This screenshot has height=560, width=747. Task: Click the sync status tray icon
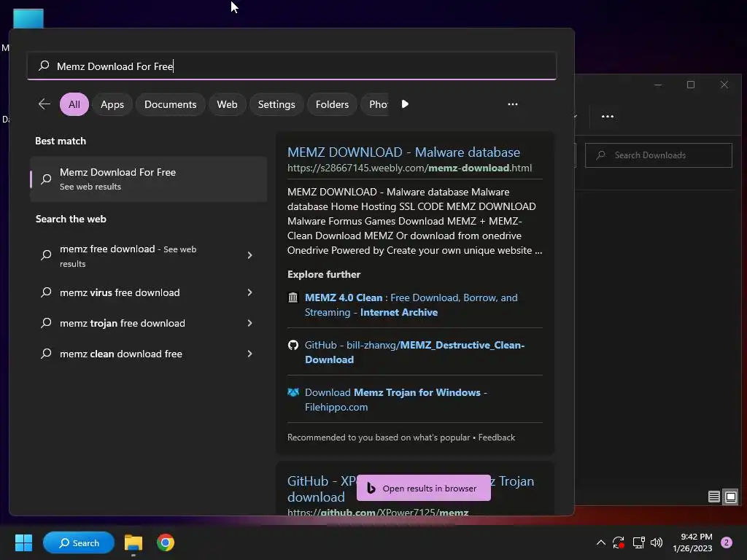[619, 542]
